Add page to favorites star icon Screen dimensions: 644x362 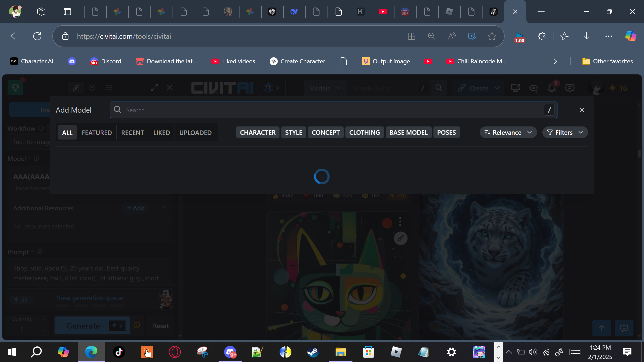[492, 36]
